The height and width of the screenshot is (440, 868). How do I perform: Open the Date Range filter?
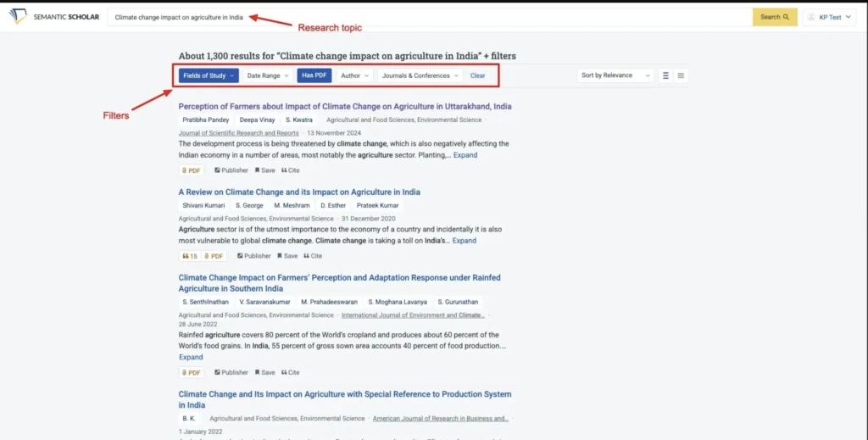click(267, 75)
